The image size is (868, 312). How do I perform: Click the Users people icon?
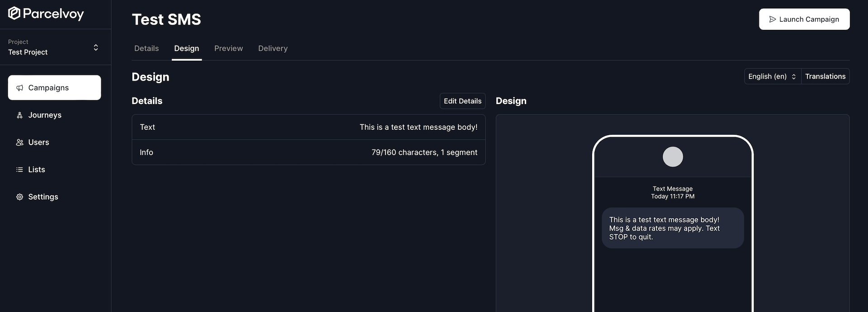19,142
